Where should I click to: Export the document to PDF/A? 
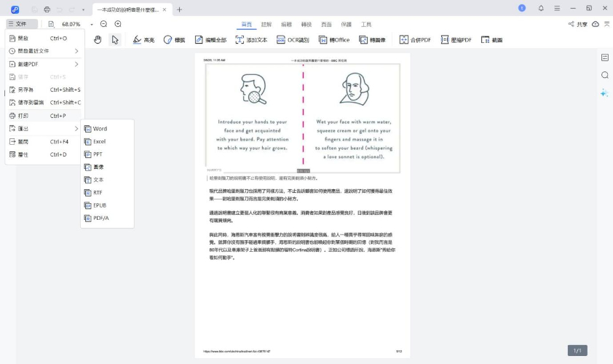pyautogui.click(x=107, y=218)
